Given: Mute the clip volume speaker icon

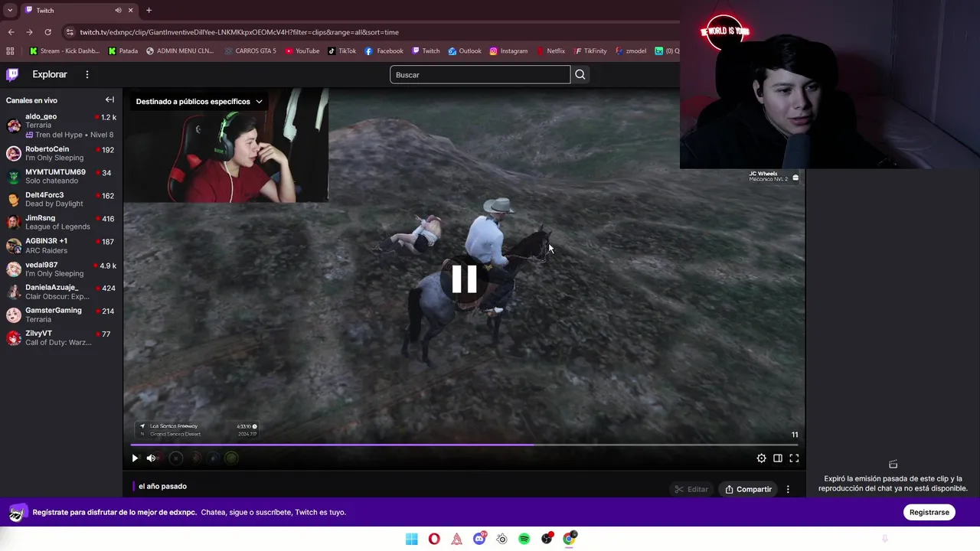Looking at the screenshot, I should click(151, 458).
